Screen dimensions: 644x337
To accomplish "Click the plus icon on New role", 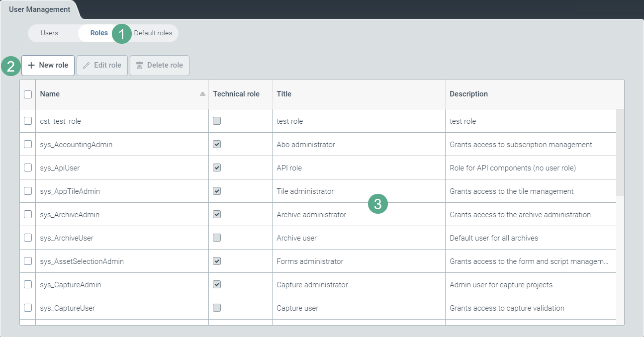I will (x=31, y=65).
